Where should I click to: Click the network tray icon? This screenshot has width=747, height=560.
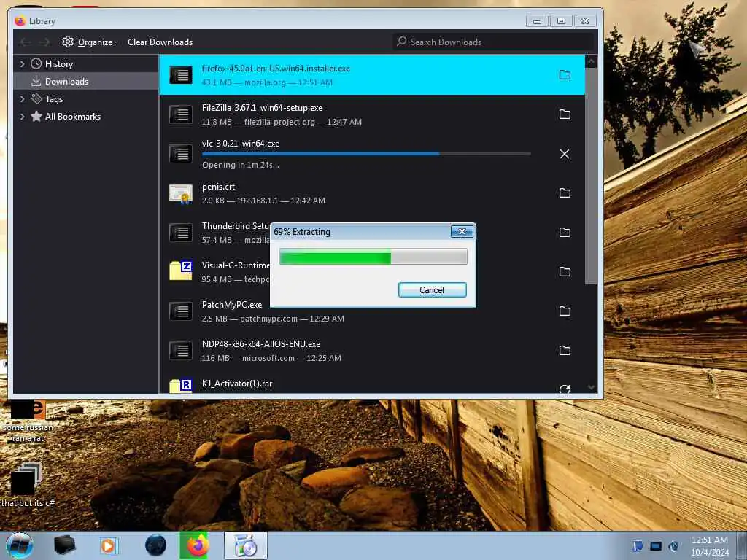656,546
